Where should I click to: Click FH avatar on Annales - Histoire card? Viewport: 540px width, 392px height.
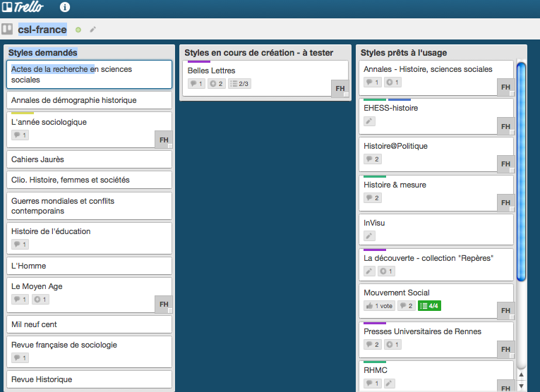click(x=505, y=87)
